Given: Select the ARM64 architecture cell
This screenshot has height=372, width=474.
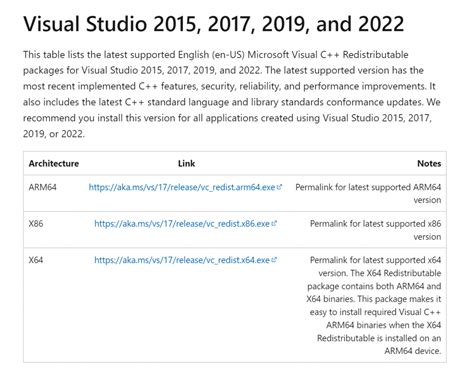Looking at the screenshot, I should tap(43, 187).
